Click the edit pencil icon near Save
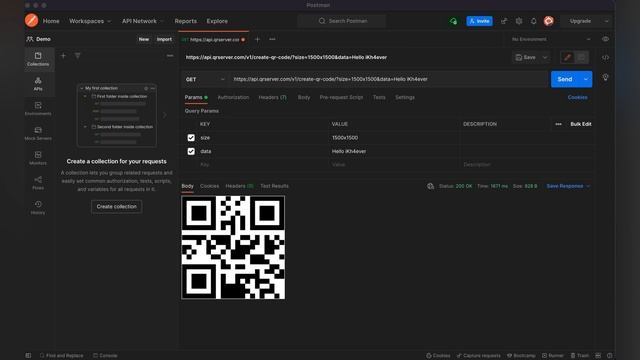 pyautogui.click(x=567, y=58)
